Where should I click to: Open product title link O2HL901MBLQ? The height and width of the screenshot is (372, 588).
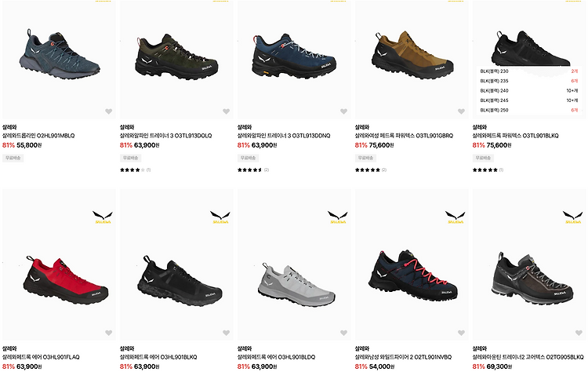click(38, 136)
